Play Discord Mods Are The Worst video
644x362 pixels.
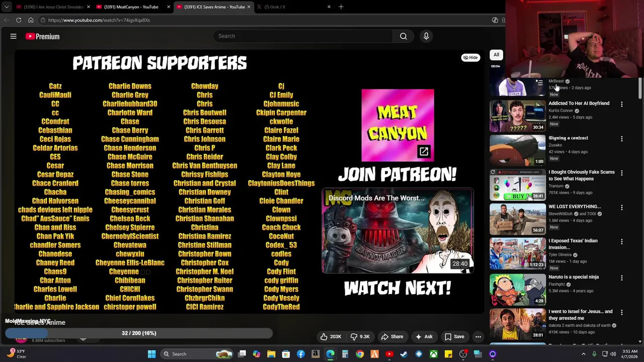point(397,231)
